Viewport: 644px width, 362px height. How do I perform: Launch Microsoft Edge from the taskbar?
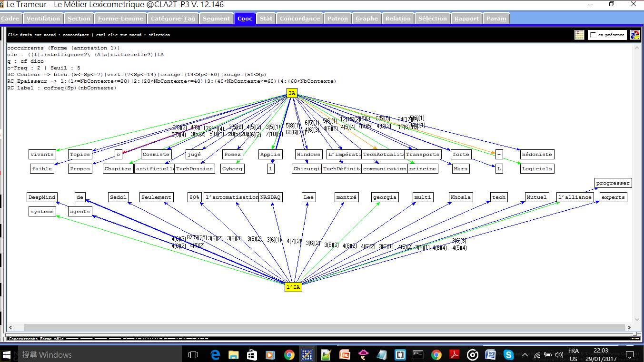click(x=215, y=354)
